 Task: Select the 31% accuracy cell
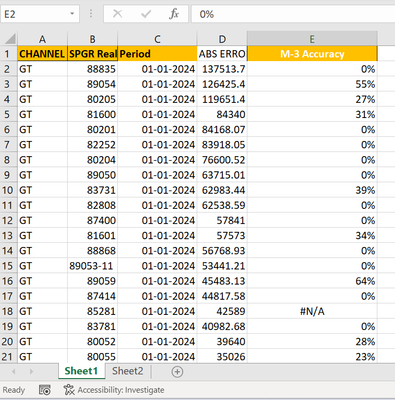tap(312, 114)
